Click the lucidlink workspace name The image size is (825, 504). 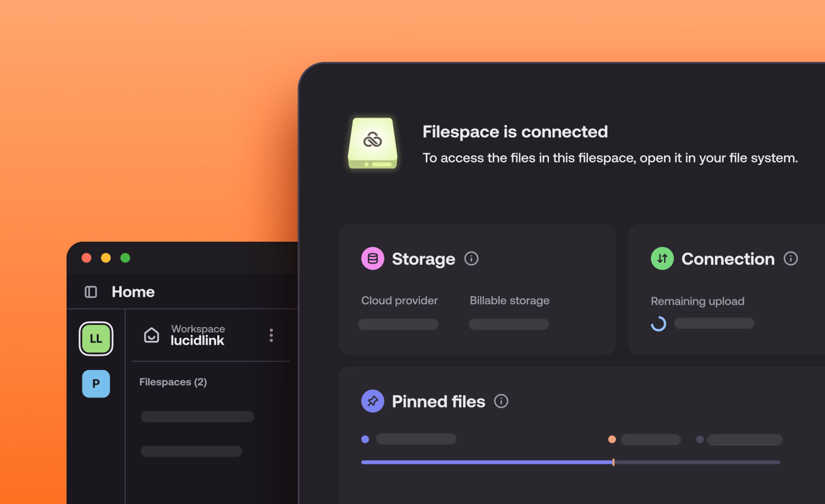(197, 341)
